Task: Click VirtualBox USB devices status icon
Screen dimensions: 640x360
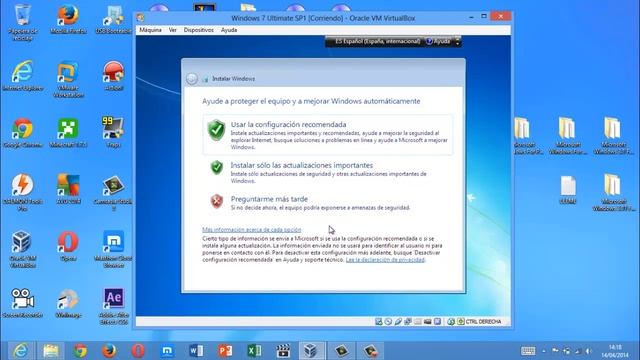Action: 398,322
